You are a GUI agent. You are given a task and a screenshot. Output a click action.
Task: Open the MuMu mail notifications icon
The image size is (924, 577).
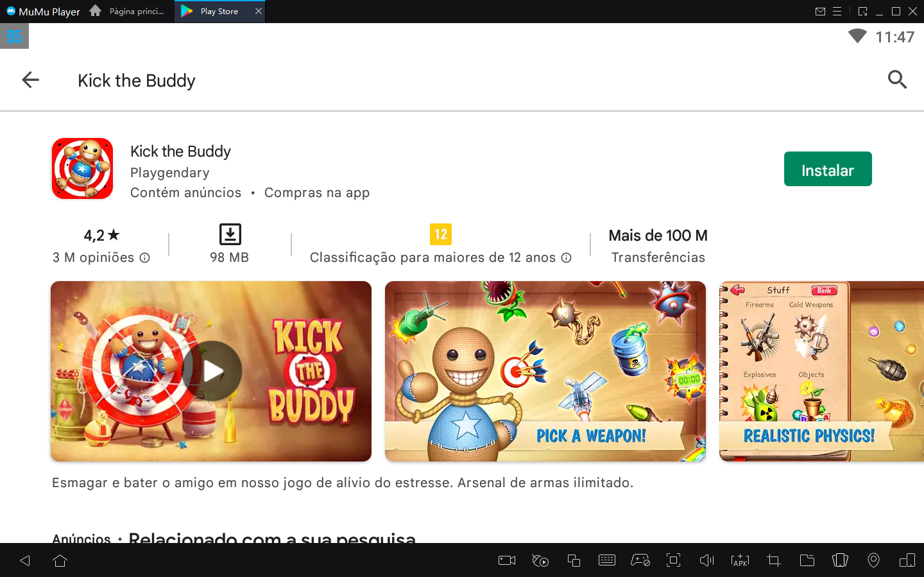tap(820, 12)
